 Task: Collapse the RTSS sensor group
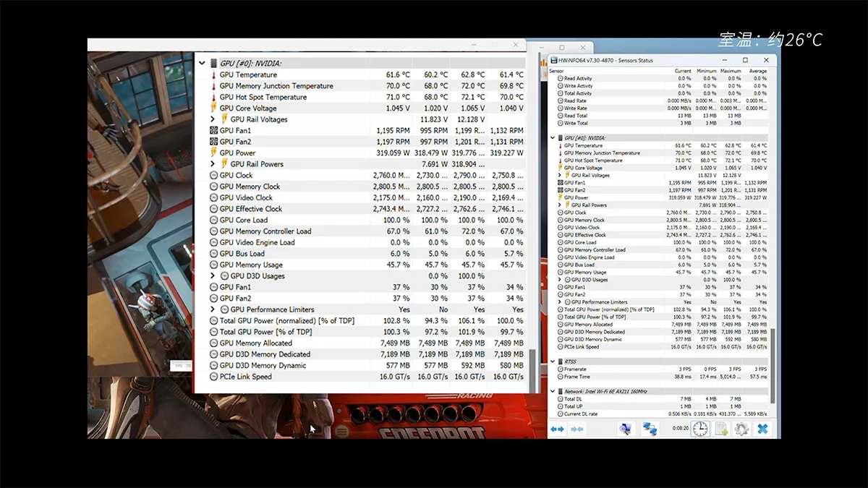(552, 361)
